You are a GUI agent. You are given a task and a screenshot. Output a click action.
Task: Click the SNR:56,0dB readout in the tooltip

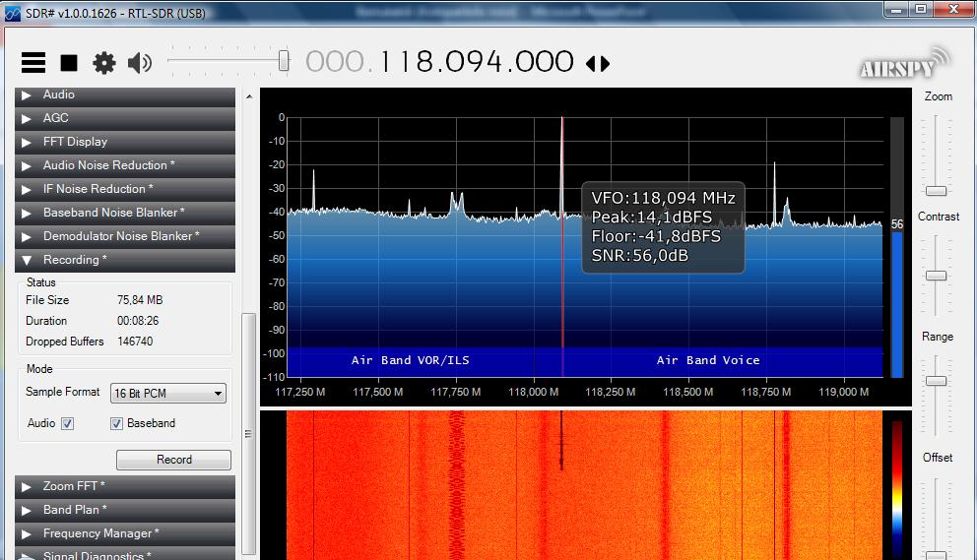[x=640, y=255]
